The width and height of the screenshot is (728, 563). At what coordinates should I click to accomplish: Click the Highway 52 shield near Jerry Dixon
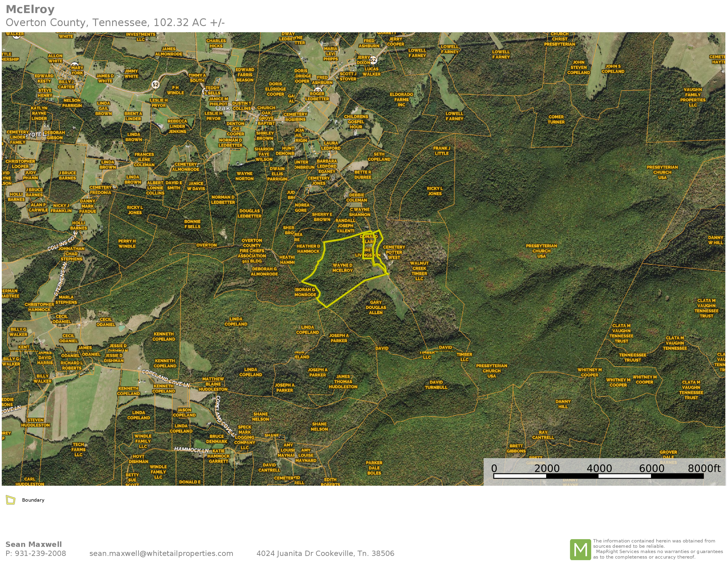(x=373, y=60)
